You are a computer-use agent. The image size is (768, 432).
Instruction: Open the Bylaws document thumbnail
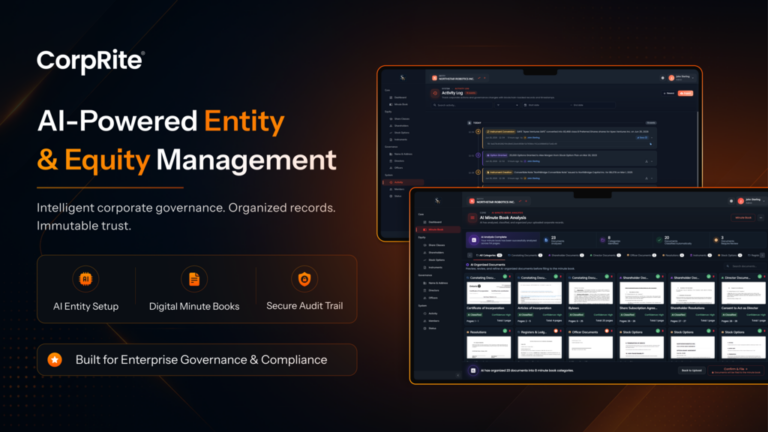[x=591, y=293]
